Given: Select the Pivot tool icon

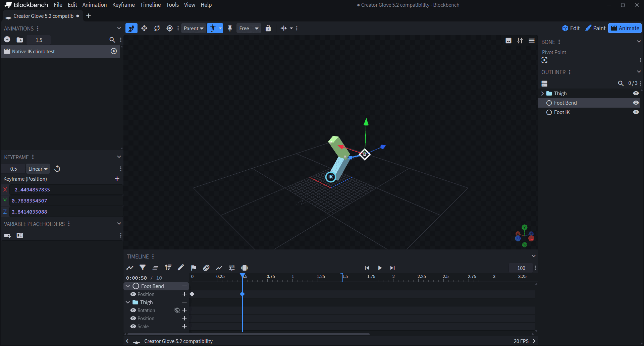Looking at the screenshot, I should point(170,28).
